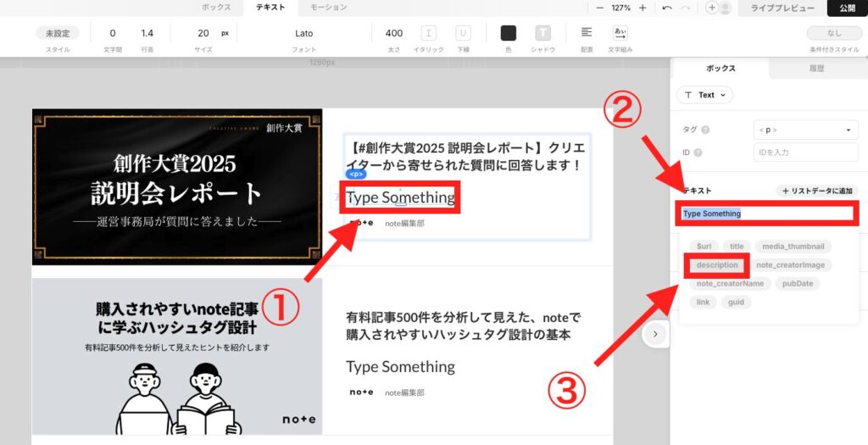
Task: Undo the last action
Action: coord(667,8)
